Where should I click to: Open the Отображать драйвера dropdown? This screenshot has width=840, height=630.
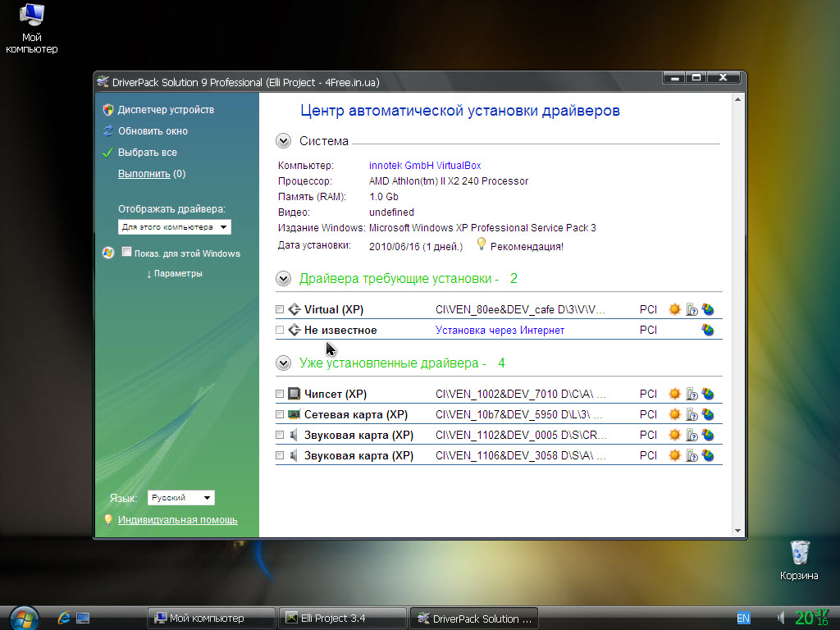coord(175,227)
